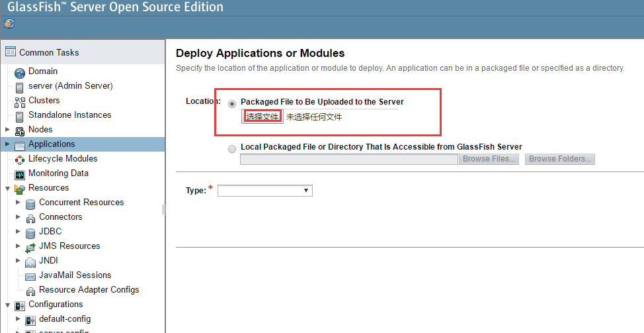
Task: Open Domain in the navigation tree
Action: tap(43, 71)
